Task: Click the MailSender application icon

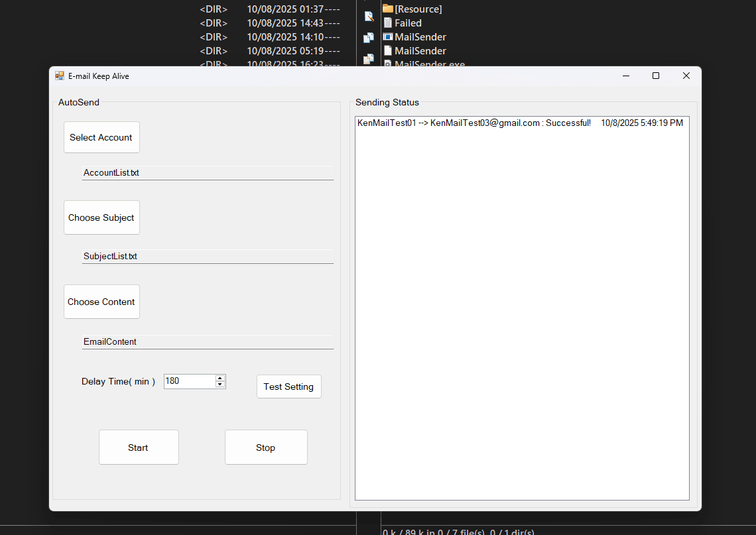Action: point(387,36)
